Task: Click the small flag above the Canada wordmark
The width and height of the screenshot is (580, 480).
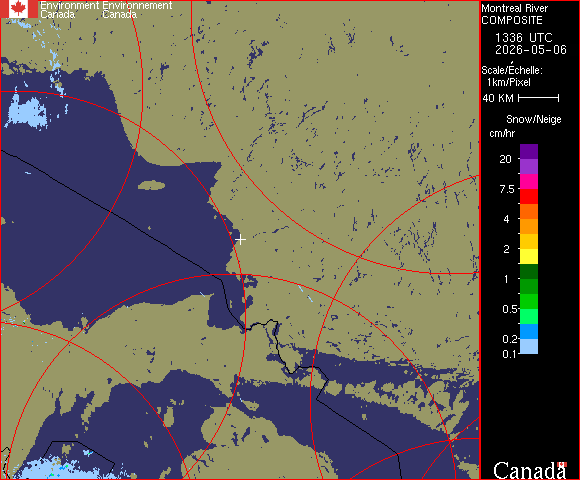Action: (562, 464)
